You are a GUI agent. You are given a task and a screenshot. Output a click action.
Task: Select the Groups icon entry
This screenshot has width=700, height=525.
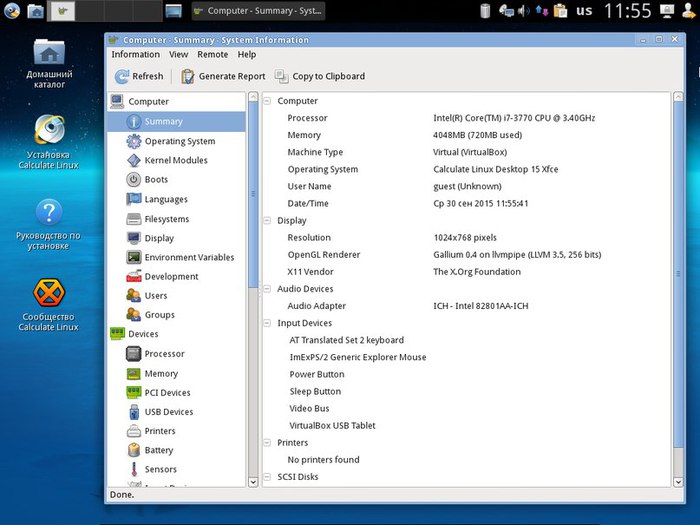pos(133,315)
